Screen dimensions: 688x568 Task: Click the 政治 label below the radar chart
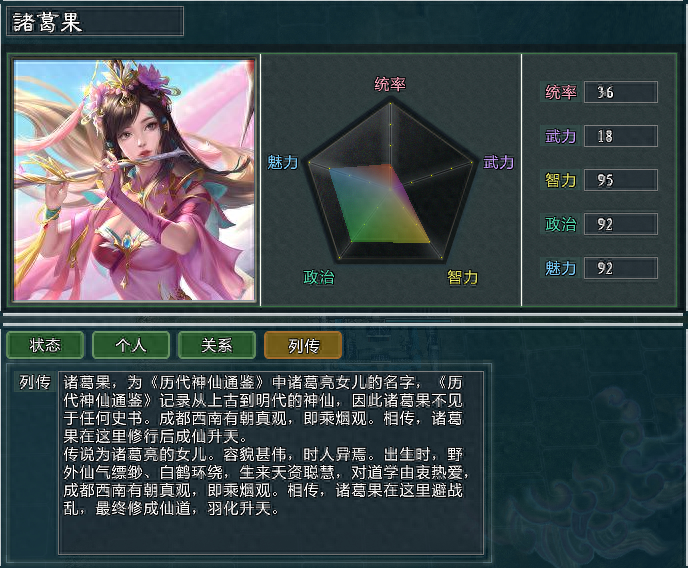[x=319, y=277]
